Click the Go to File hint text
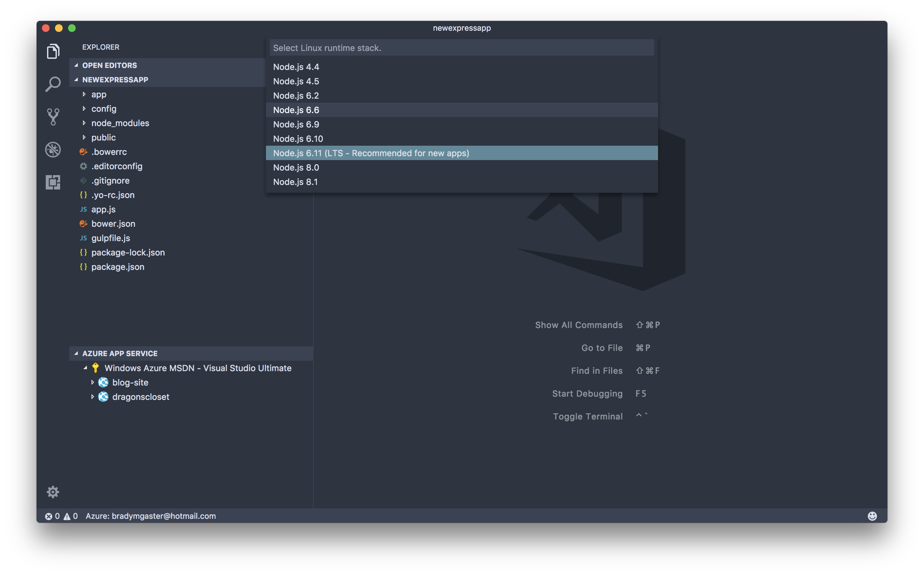 (x=602, y=348)
